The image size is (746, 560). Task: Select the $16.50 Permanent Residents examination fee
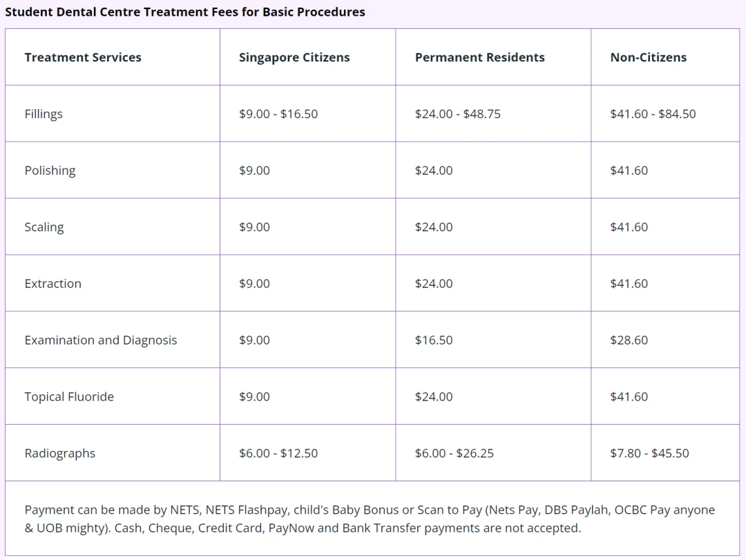point(433,340)
